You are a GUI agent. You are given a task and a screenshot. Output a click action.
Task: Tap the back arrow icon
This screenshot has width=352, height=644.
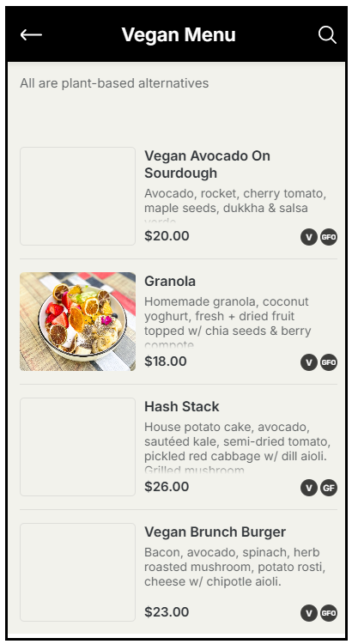click(31, 35)
